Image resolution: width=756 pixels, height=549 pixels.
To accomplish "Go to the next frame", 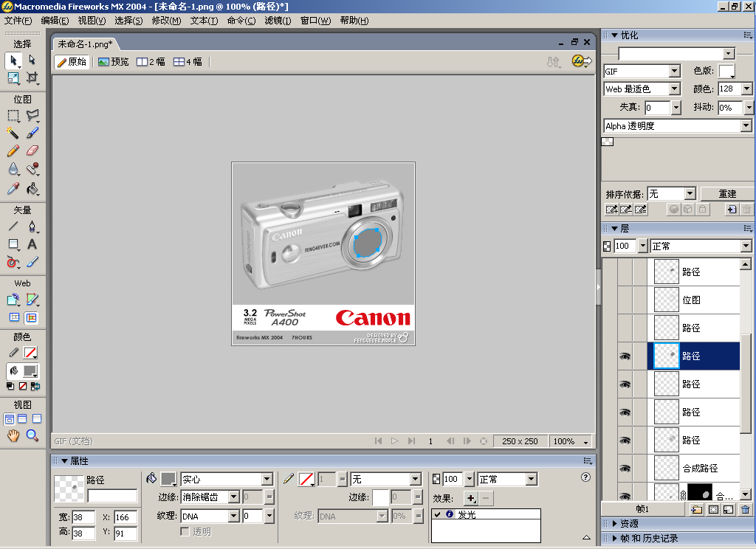I will click(467, 441).
